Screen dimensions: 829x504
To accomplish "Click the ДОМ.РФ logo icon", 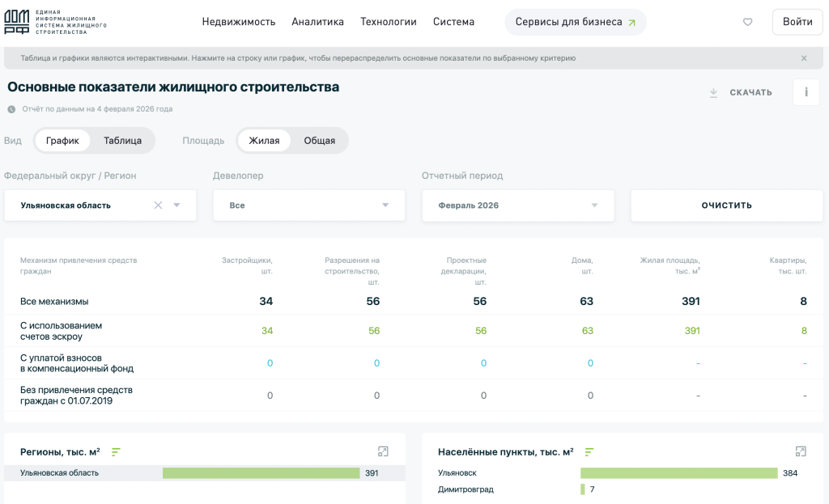I will click(16, 22).
